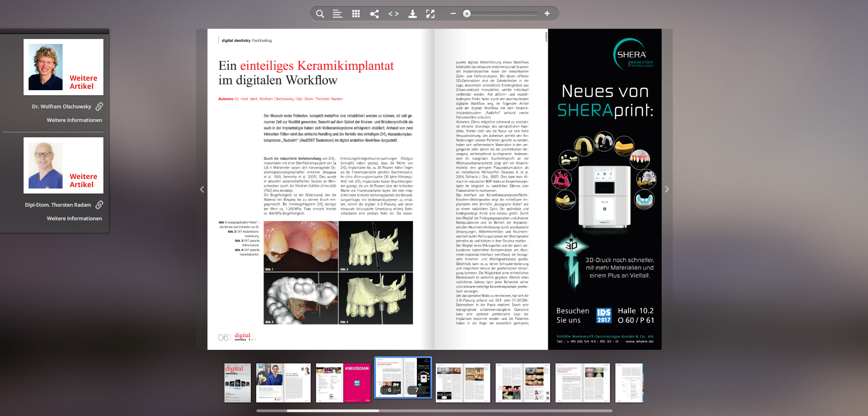The width and height of the screenshot is (868, 416).
Task: Click the Autoren line under the title
Action: pyautogui.click(x=281, y=99)
